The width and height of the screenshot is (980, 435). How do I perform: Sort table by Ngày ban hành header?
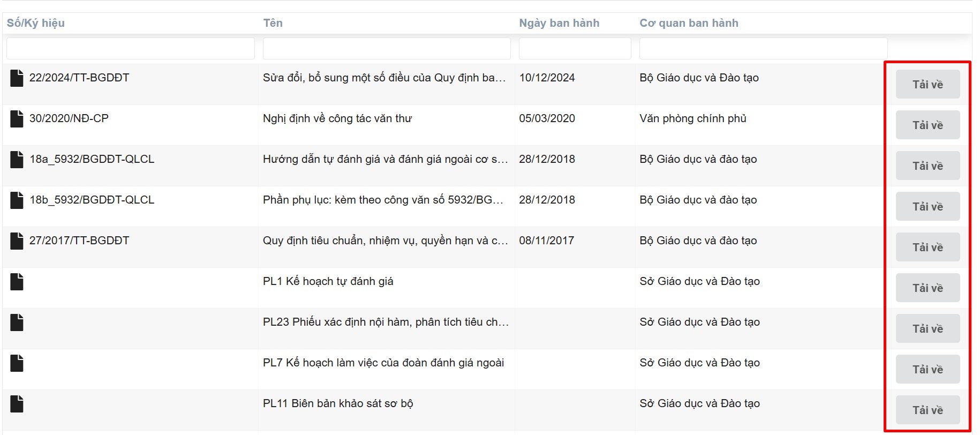(559, 23)
